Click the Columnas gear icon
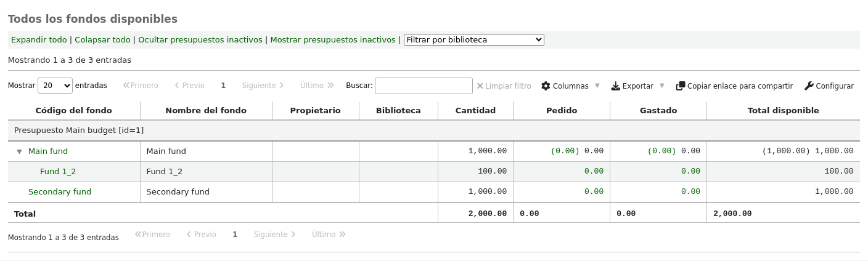Screen dimensions: 868x261 coord(546,86)
